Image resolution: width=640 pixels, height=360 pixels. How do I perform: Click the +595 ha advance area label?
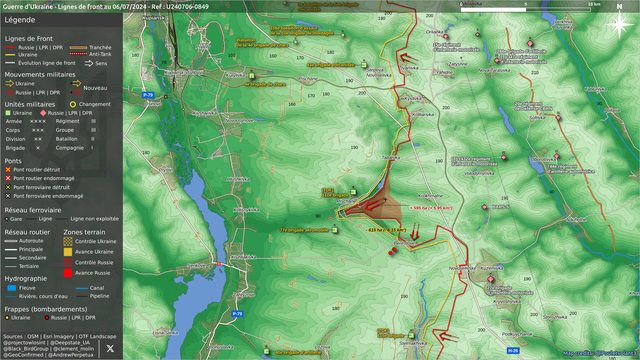pyautogui.click(x=431, y=208)
